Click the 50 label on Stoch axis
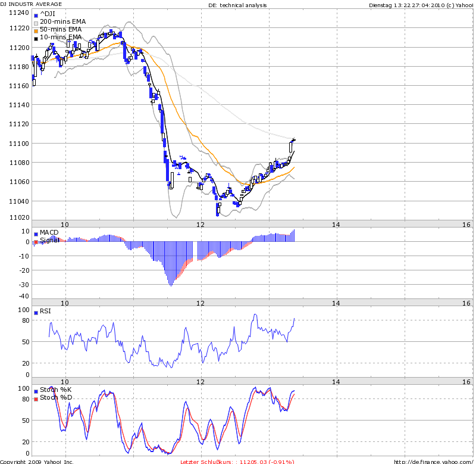This screenshot has height=464, width=476. click(x=26, y=421)
